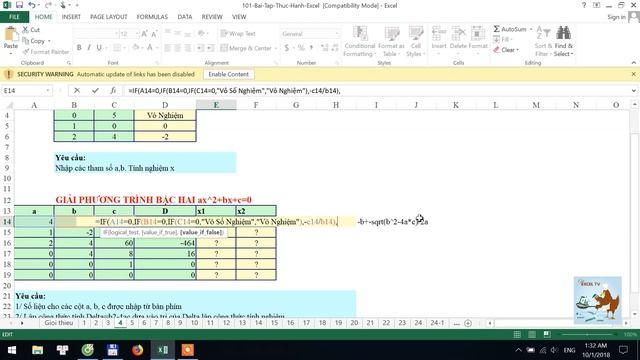
Task: Switch to Page Layout view icon
Action: coord(532,335)
